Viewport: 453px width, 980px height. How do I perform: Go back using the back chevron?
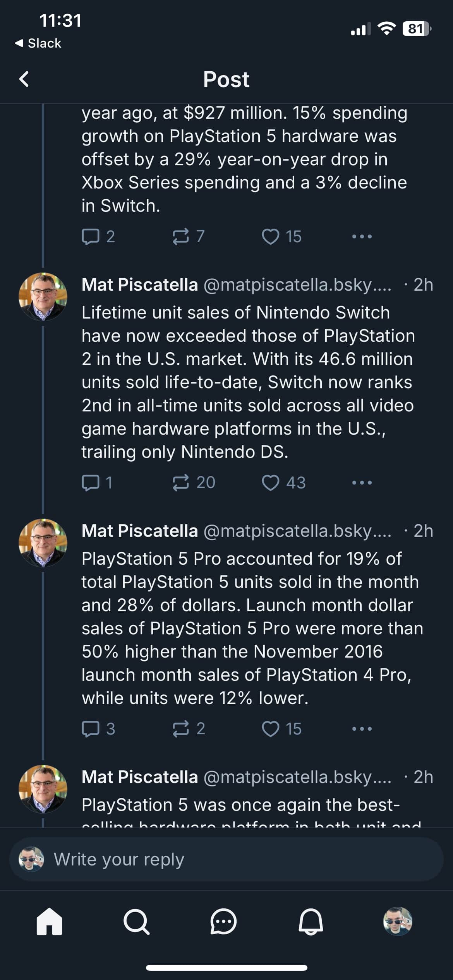[24, 79]
